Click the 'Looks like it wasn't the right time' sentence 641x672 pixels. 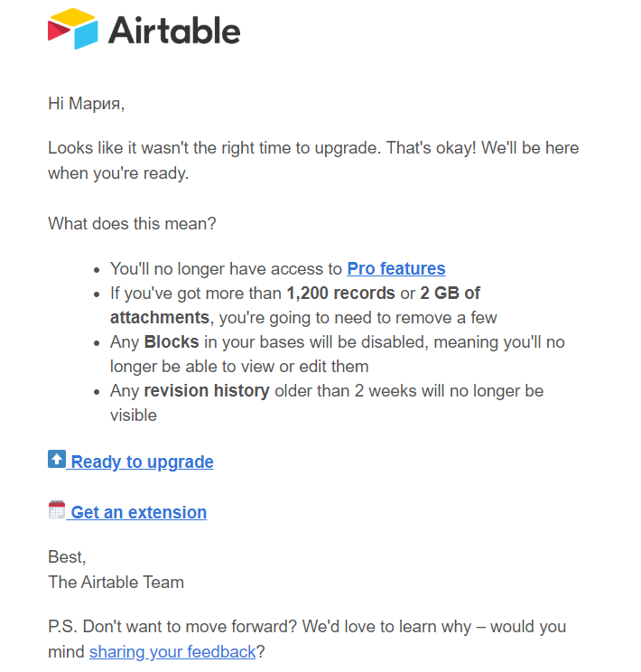[x=214, y=148]
